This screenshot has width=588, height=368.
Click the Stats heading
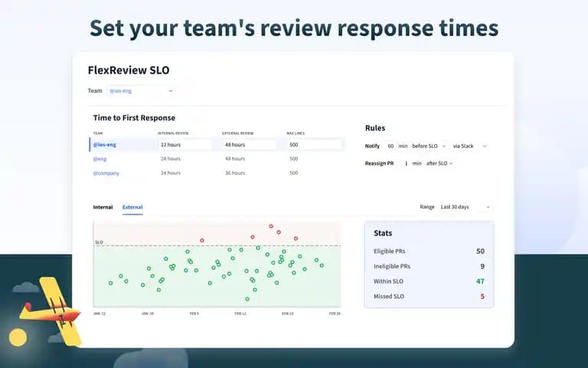383,233
